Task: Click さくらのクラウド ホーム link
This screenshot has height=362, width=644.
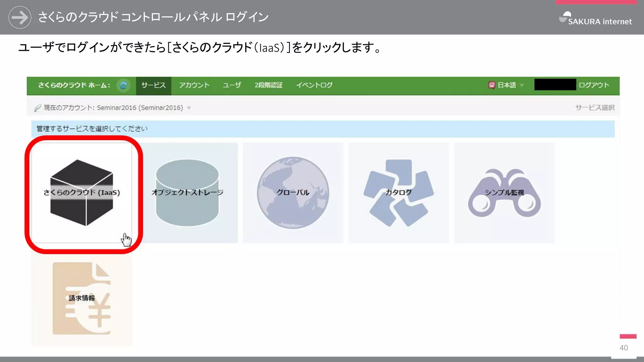Action: pyautogui.click(x=74, y=85)
